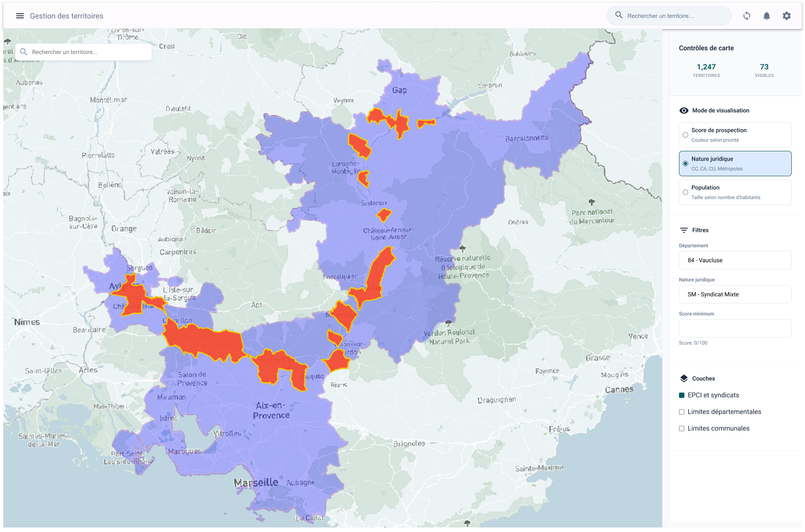
Task: Select Population visualisation mode
Action: [686, 192]
